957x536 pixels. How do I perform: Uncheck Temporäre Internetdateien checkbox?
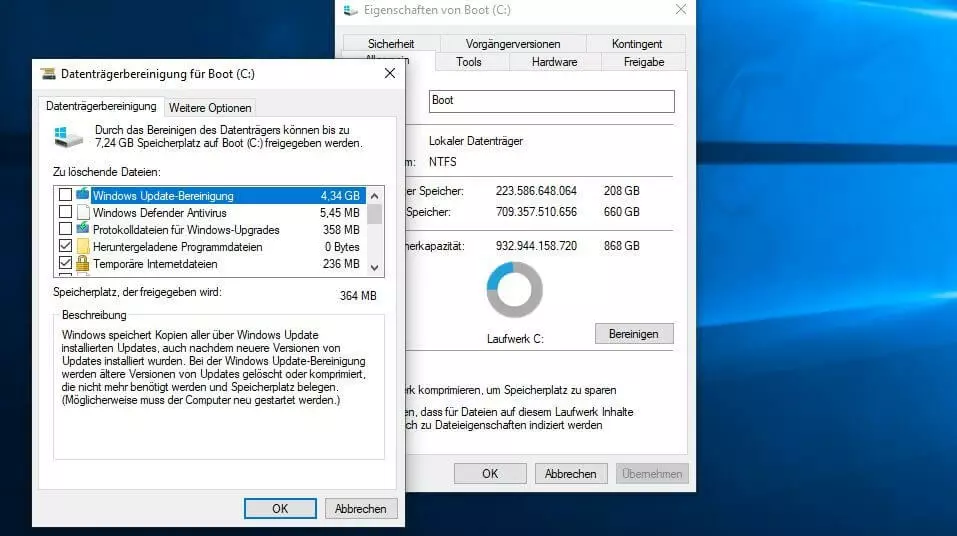click(65, 263)
